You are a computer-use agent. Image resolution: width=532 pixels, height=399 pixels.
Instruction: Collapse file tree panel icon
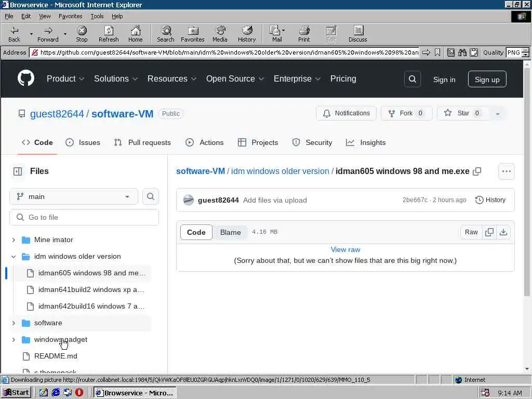pyautogui.click(x=18, y=171)
